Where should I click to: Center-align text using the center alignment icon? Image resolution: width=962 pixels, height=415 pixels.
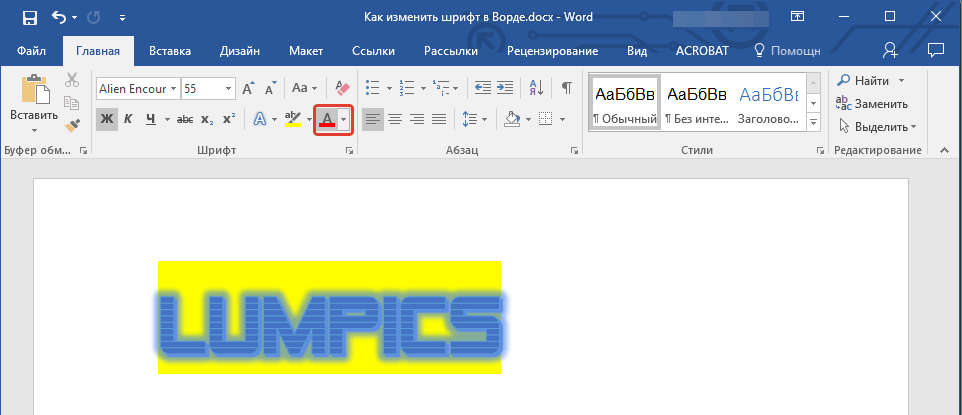coord(395,120)
